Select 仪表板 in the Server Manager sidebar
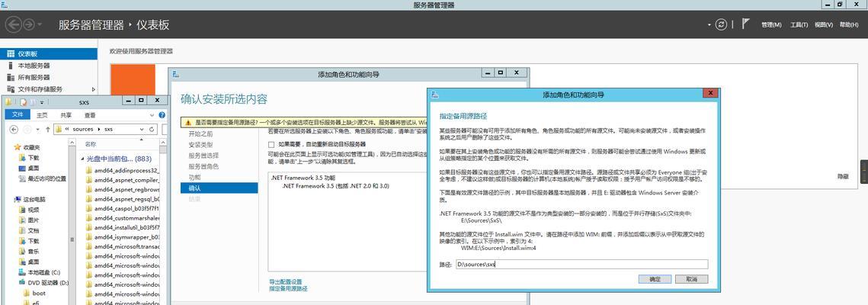The width and height of the screenshot is (868, 305). [x=49, y=53]
